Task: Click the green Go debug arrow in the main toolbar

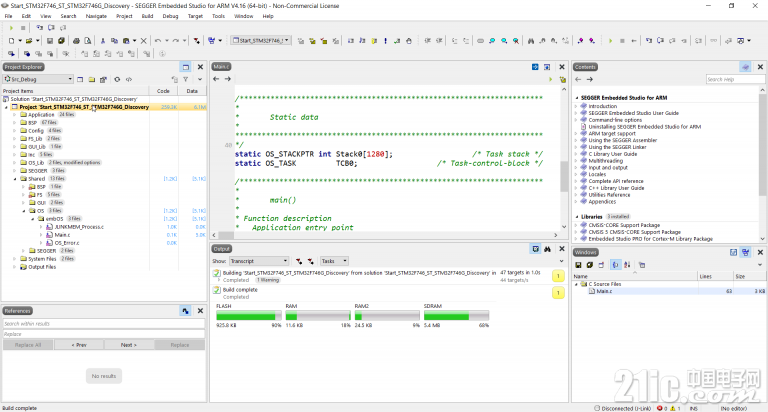Action: coord(610,41)
